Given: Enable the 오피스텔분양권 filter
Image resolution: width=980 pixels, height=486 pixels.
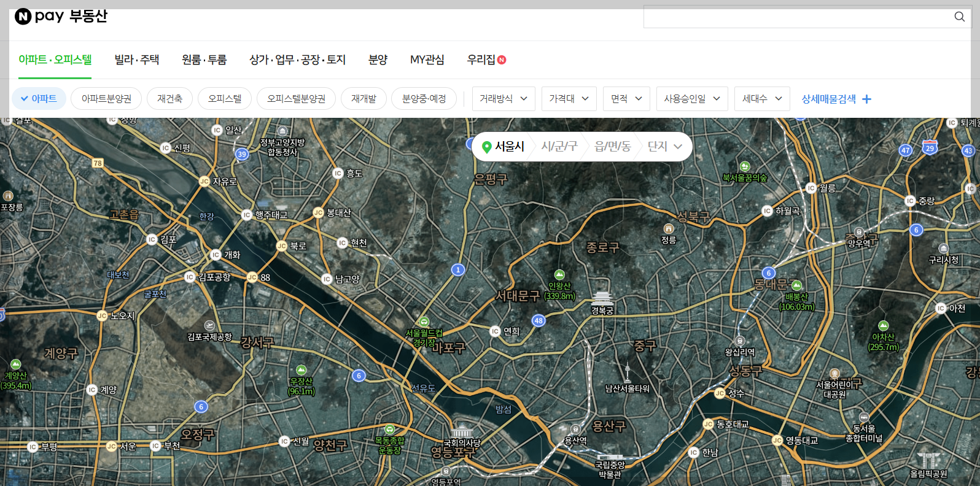Looking at the screenshot, I should point(296,98).
